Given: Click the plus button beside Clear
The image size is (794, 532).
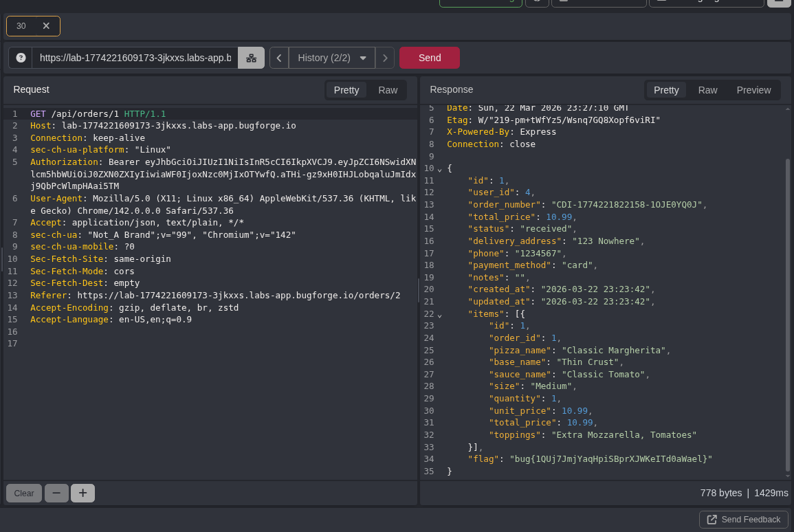Looking at the screenshot, I should coord(82,493).
